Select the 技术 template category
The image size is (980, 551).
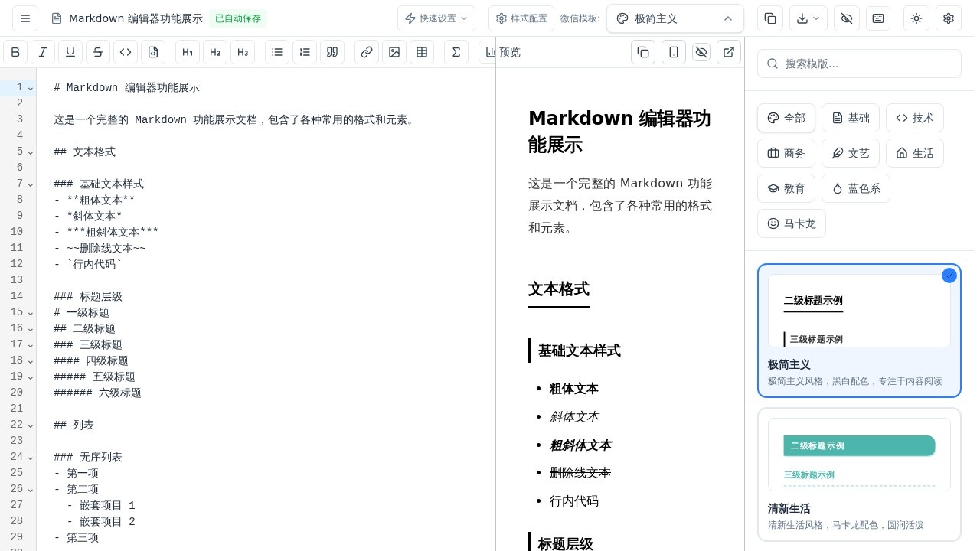click(x=915, y=118)
